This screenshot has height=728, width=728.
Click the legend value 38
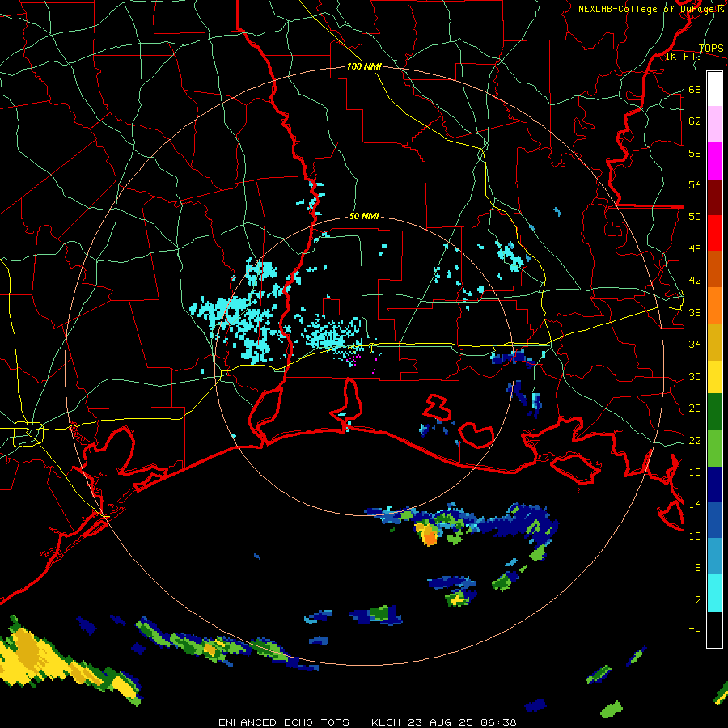(x=695, y=313)
